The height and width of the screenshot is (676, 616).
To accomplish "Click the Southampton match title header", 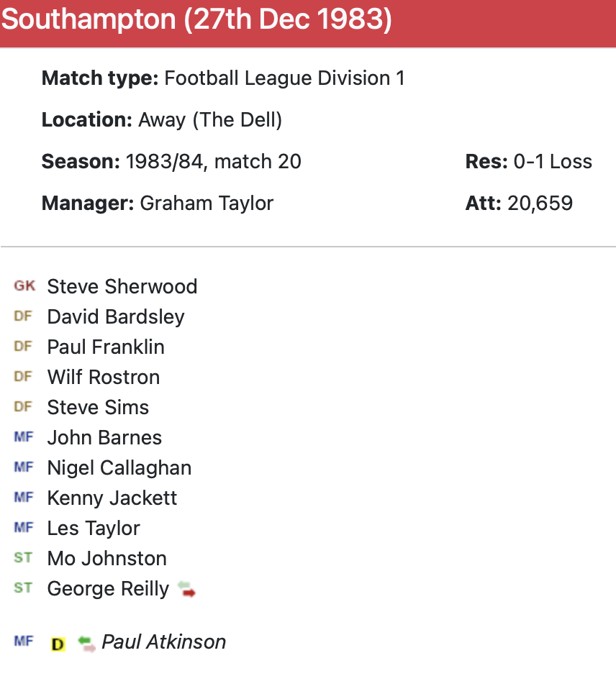I will [x=196, y=21].
